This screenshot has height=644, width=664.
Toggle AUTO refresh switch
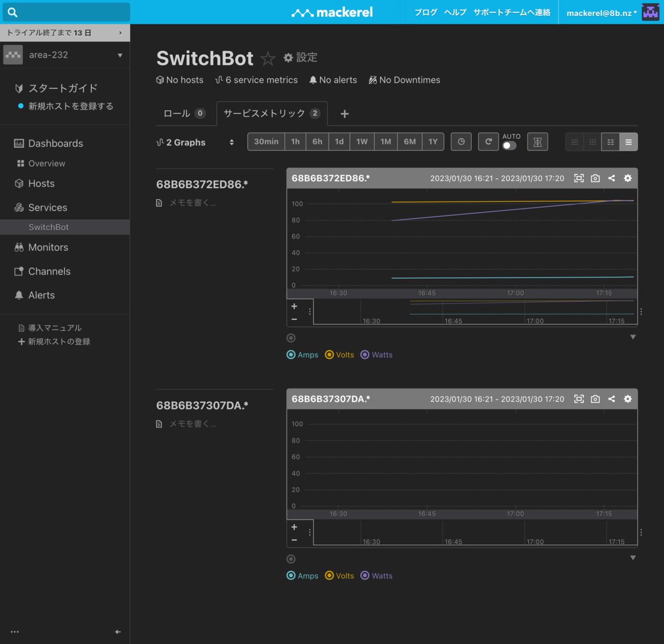pyautogui.click(x=510, y=146)
